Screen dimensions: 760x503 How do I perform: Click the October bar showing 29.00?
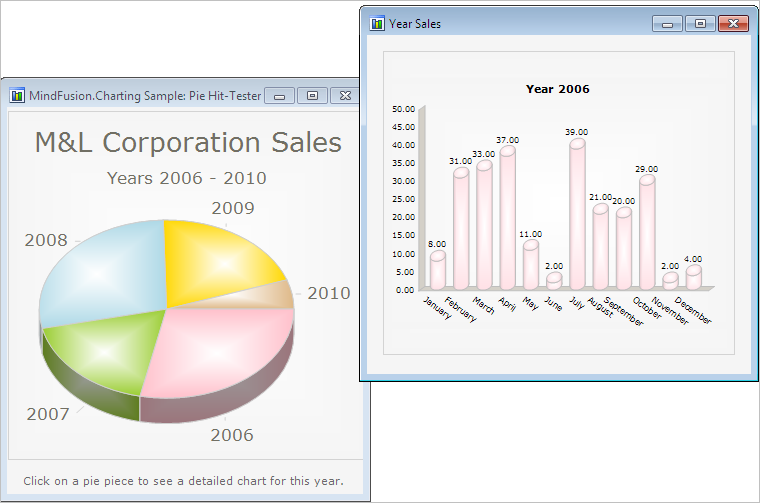coord(647,232)
